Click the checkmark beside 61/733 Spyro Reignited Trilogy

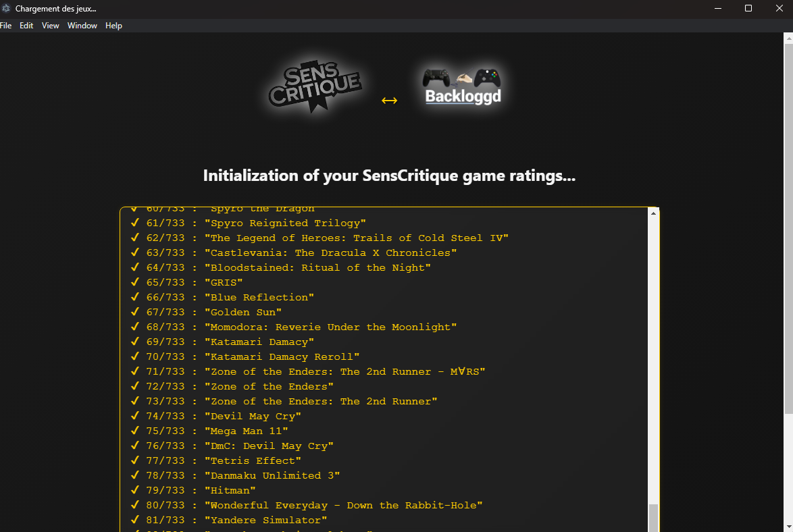(134, 223)
